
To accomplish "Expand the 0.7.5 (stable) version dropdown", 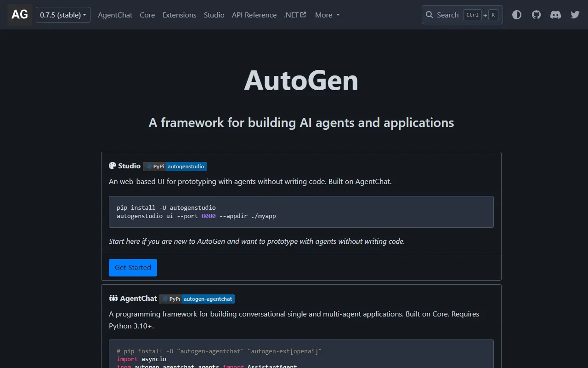I will (x=63, y=15).
